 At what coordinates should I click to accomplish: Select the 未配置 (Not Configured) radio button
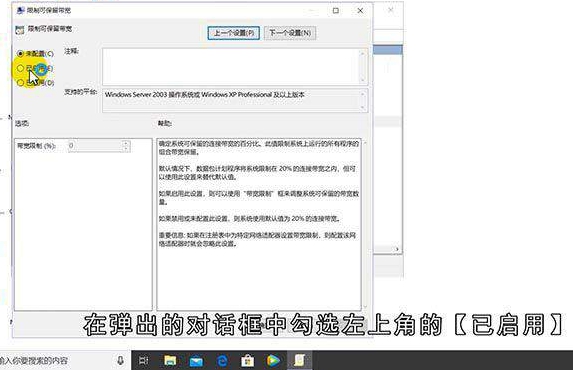pyautogui.click(x=20, y=54)
